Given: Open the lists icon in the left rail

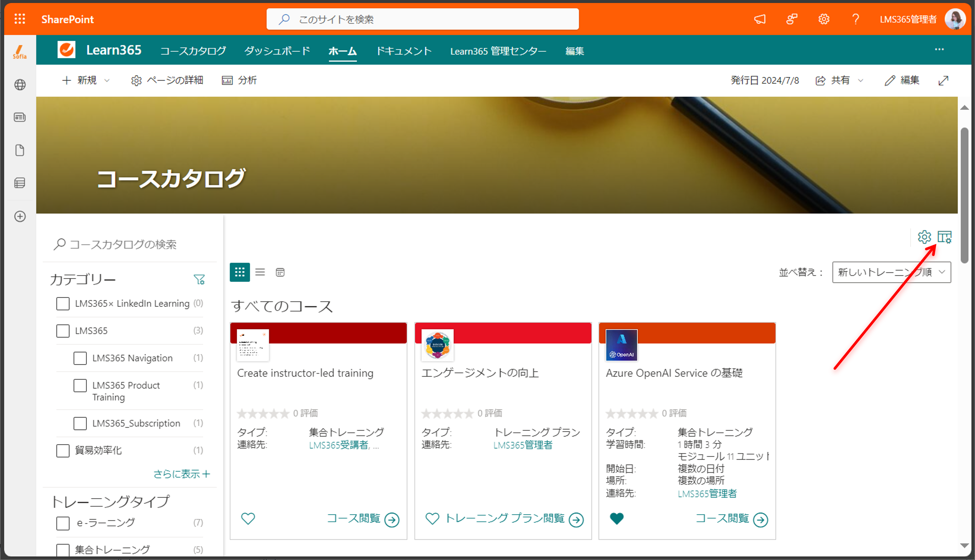Looking at the screenshot, I should click(x=20, y=183).
